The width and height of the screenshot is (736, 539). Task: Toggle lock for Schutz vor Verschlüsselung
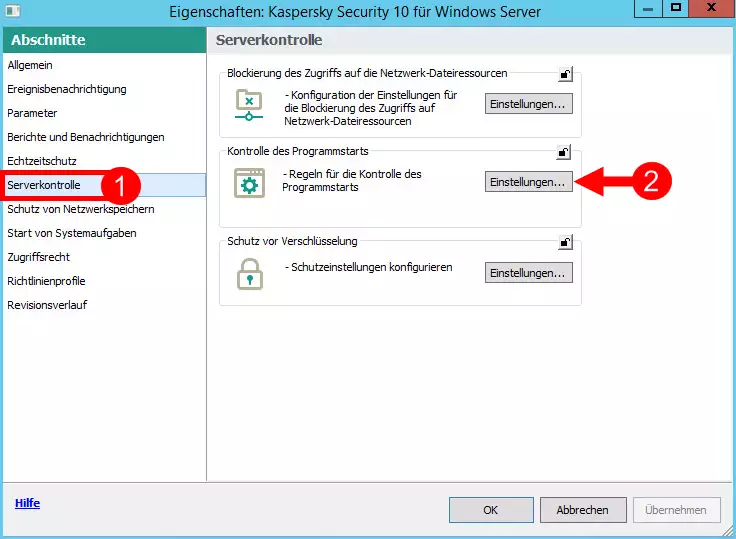565,242
